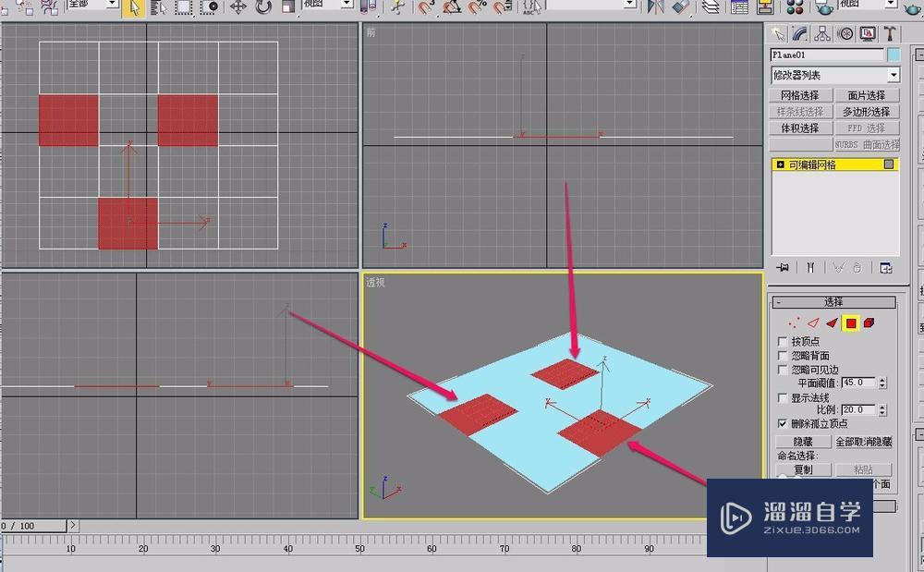This screenshot has width=924, height=572.
Task: Activate the Select and Move tool
Action: [x=238, y=7]
